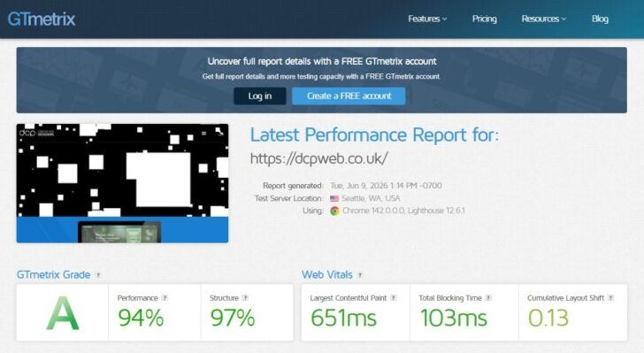This screenshot has height=353, width=644.
Task: Click the help icon next to Performance
Action: 165,298
